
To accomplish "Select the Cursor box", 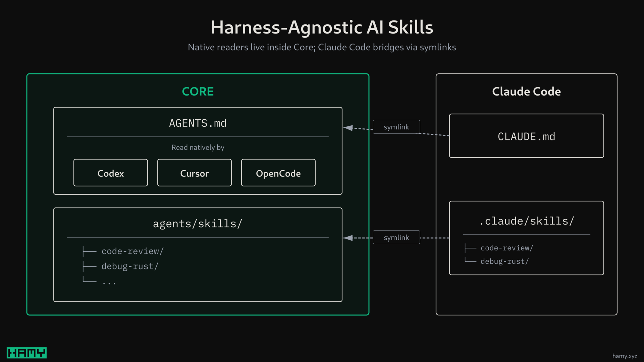I will click(195, 173).
